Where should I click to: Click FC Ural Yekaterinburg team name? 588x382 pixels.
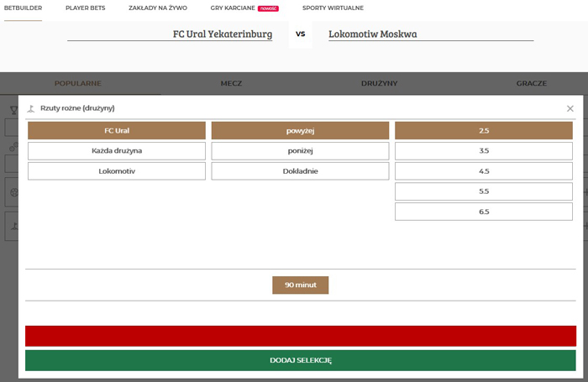223,34
